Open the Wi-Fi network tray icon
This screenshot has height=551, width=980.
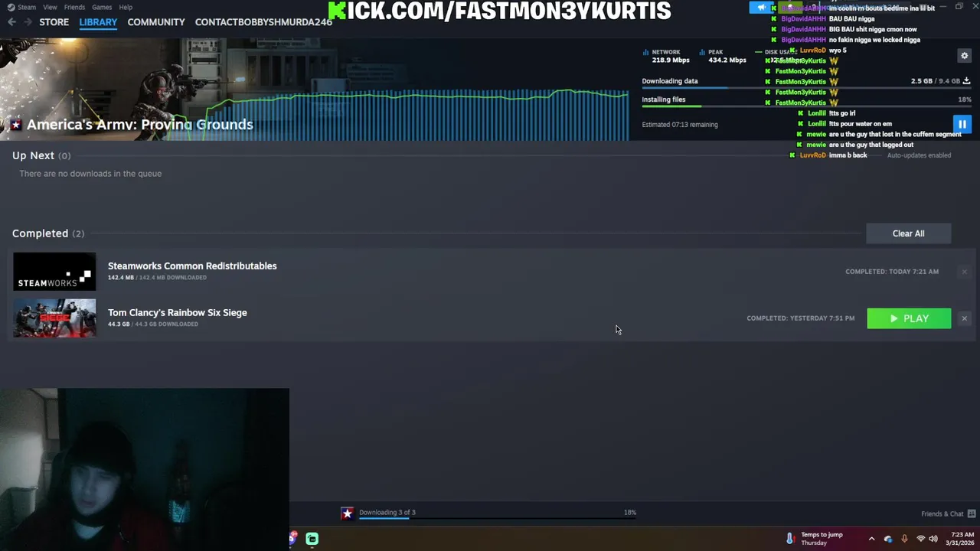point(921,539)
